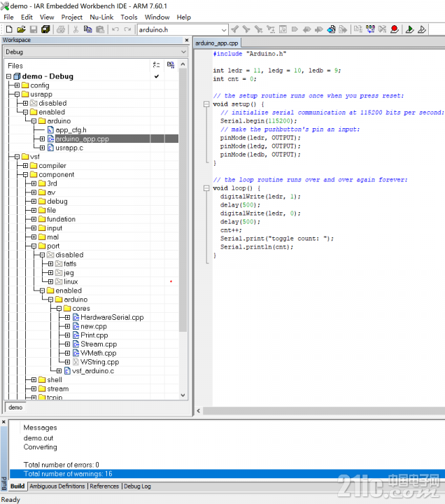Viewport: 445px width, 504px height.
Task: Open the File menu
Action: click(x=8, y=17)
